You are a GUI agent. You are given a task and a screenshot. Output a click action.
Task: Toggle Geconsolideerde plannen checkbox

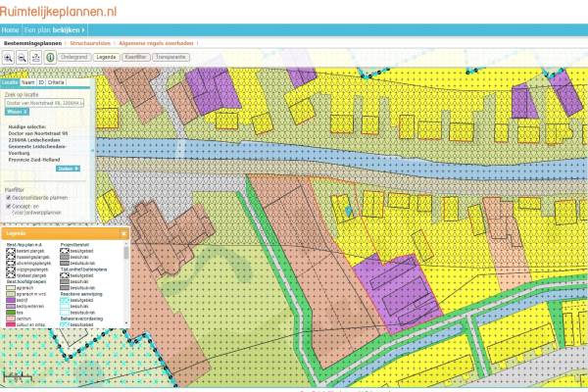(8, 197)
